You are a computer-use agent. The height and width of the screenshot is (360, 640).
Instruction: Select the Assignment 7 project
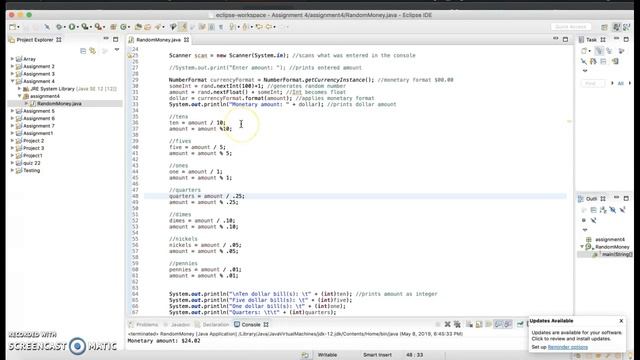pos(38,126)
